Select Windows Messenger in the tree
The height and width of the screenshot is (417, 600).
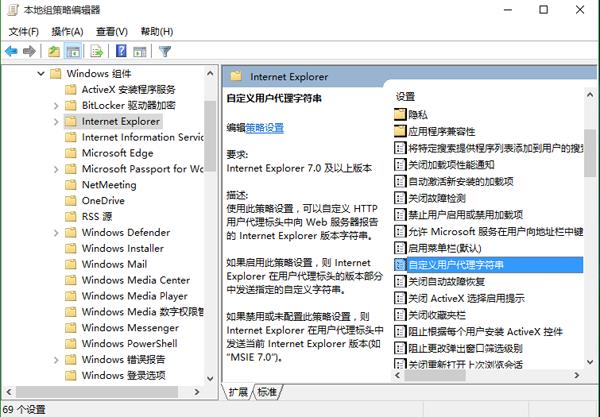(x=130, y=327)
